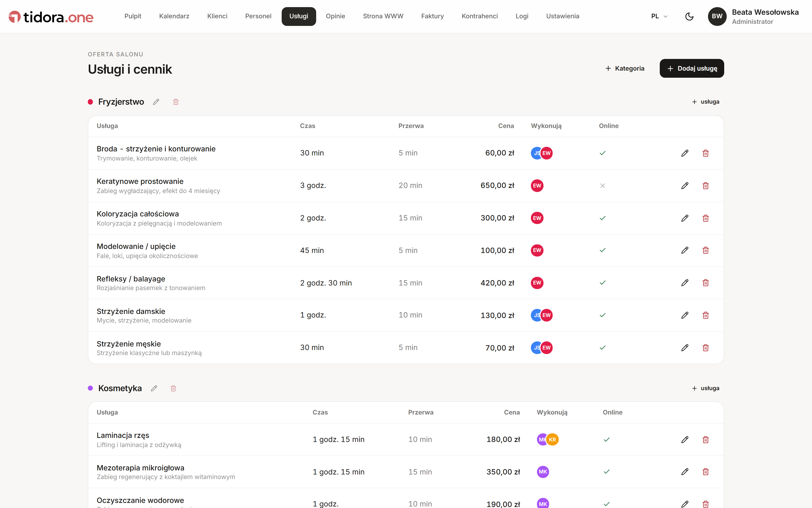Viewport: 812px width, 508px height.
Task: Edit the Kosmetyka category with pencil icon
Action: coord(154,388)
